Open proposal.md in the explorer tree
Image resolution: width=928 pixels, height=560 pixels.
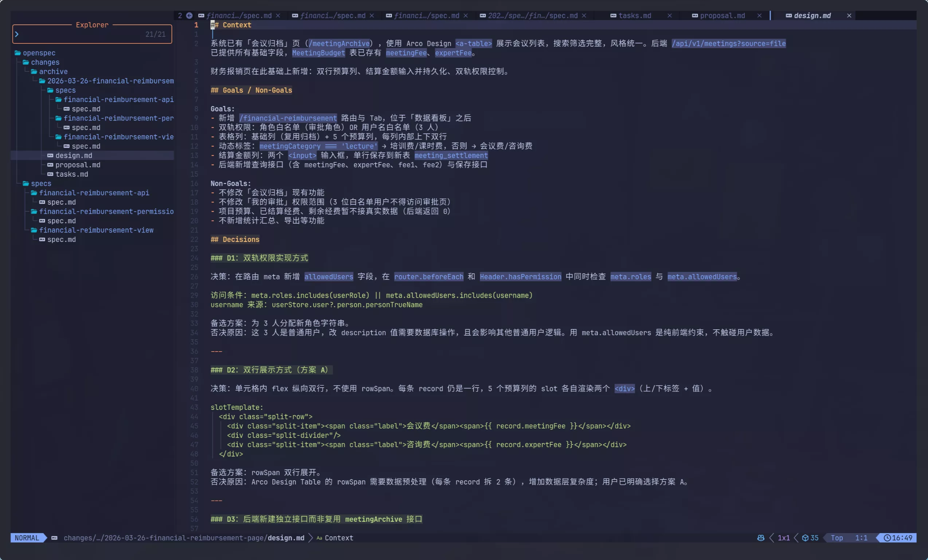(x=78, y=165)
